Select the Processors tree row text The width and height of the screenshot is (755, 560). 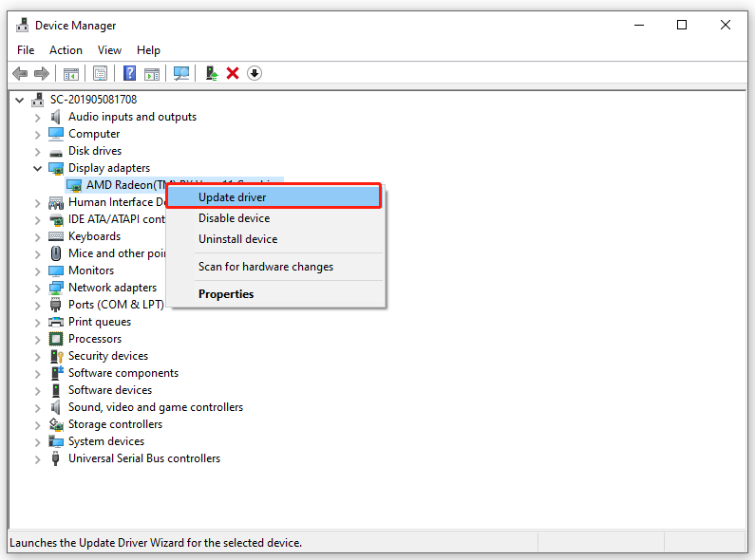pos(95,339)
